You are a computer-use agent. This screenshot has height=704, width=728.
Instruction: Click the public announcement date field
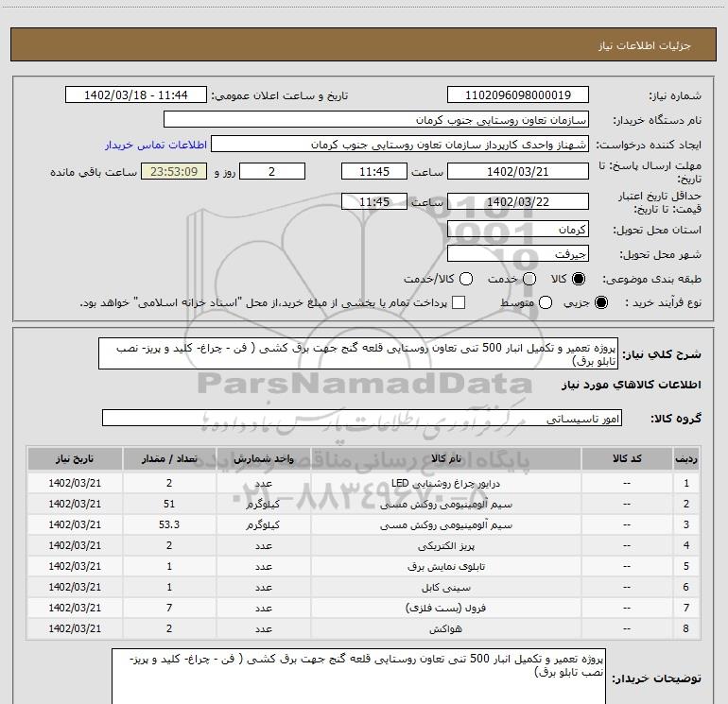pyautogui.click(x=135, y=94)
